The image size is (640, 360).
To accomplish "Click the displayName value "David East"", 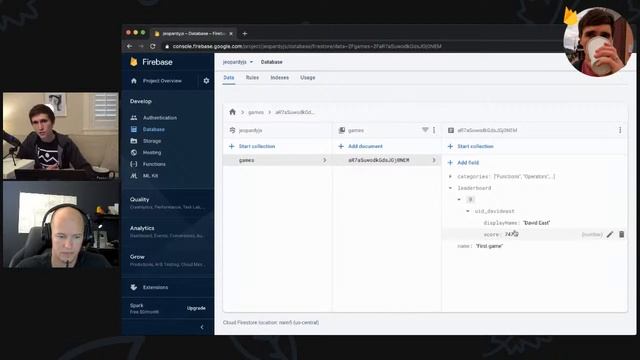I will [x=536, y=223].
